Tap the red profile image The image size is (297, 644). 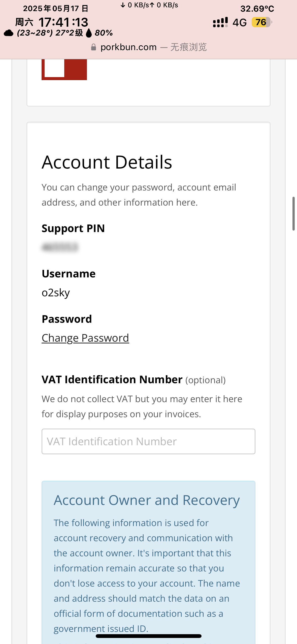(x=64, y=70)
